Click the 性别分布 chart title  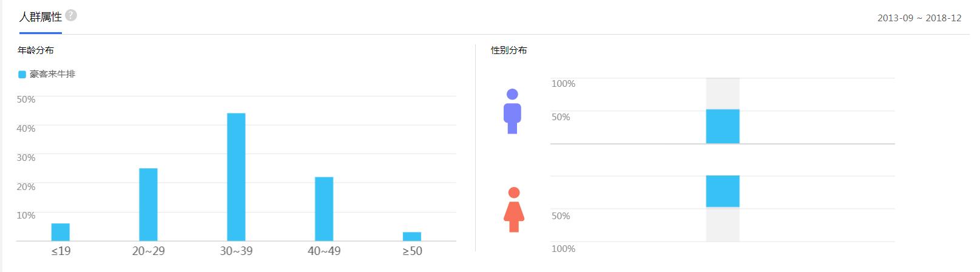[x=509, y=50]
